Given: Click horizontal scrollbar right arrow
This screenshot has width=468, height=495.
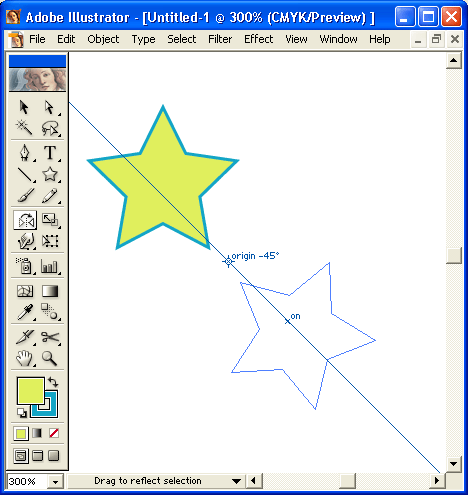Looking at the screenshot, I should point(437,481).
